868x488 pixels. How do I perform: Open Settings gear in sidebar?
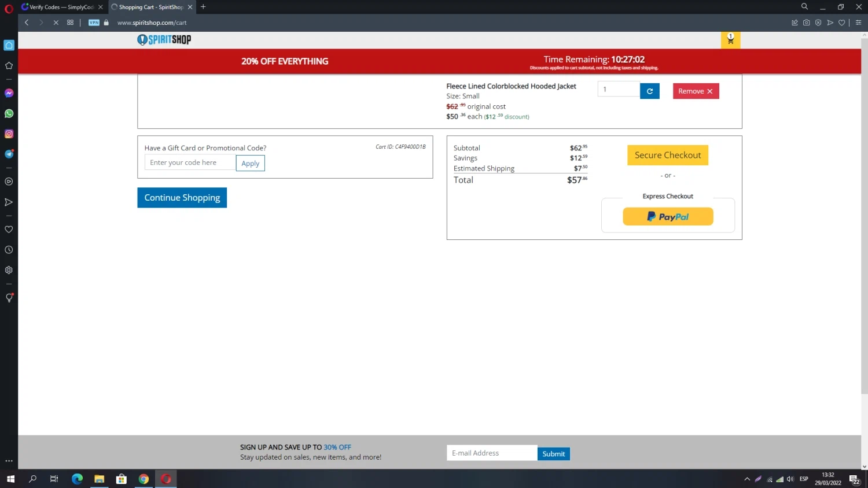point(9,270)
